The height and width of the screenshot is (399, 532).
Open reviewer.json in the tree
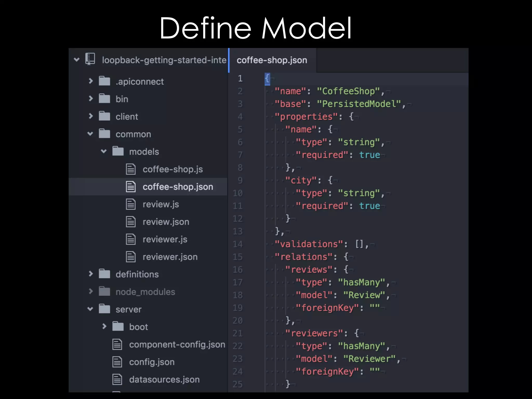[x=170, y=257]
